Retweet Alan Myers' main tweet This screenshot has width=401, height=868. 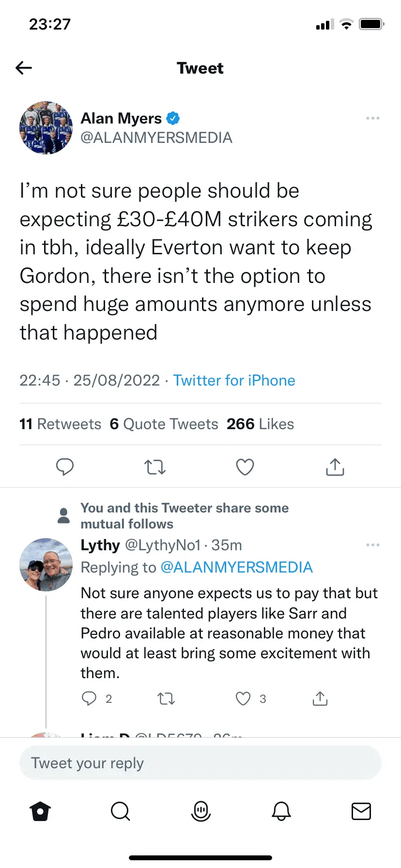point(155,467)
